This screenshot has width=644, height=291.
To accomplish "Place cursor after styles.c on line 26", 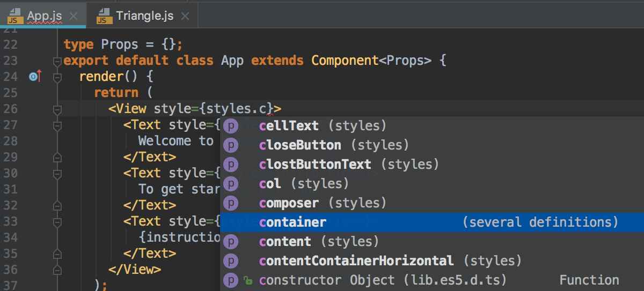I will 267,109.
